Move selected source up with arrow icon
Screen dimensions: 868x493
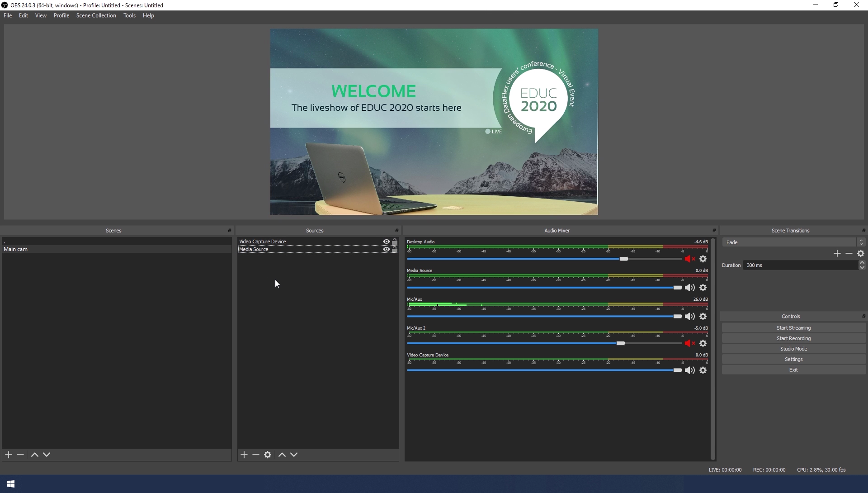pyautogui.click(x=282, y=455)
